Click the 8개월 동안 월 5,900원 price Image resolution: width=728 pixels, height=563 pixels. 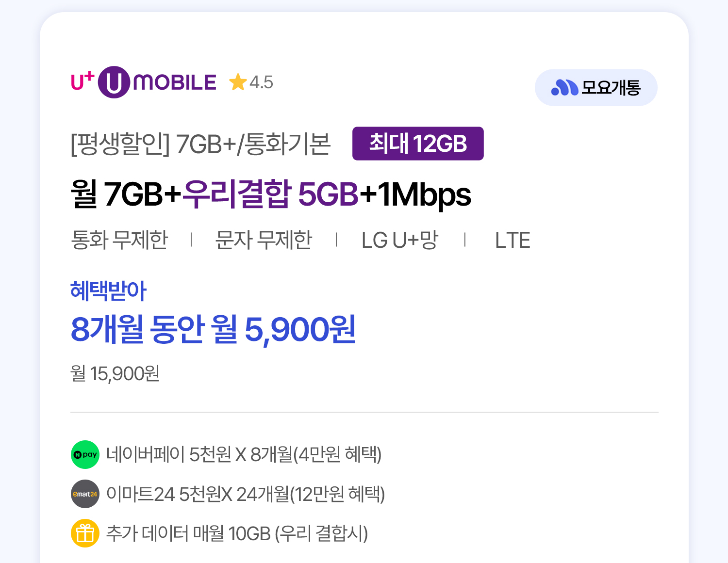pos(213,329)
